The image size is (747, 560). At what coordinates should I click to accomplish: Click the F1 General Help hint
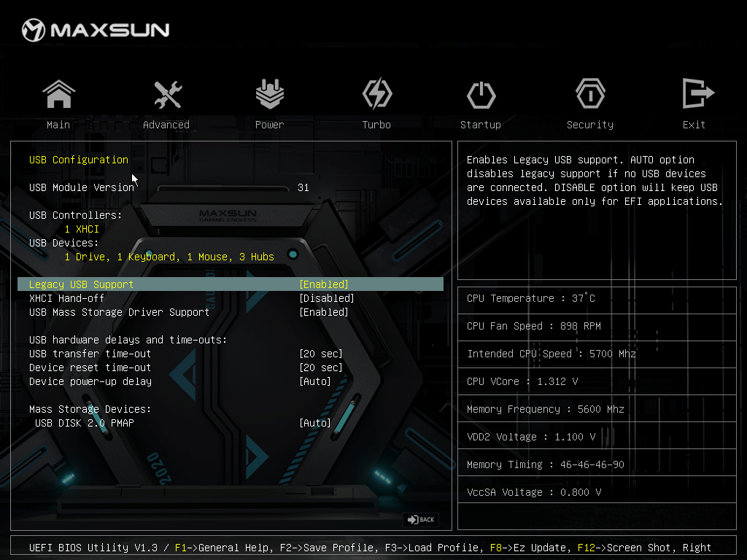[x=224, y=548]
